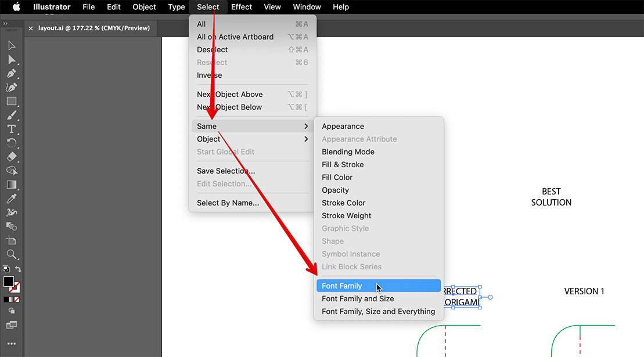
Task: Click the selected CORRECTED ORIGAMI text
Action: (460, 297)
